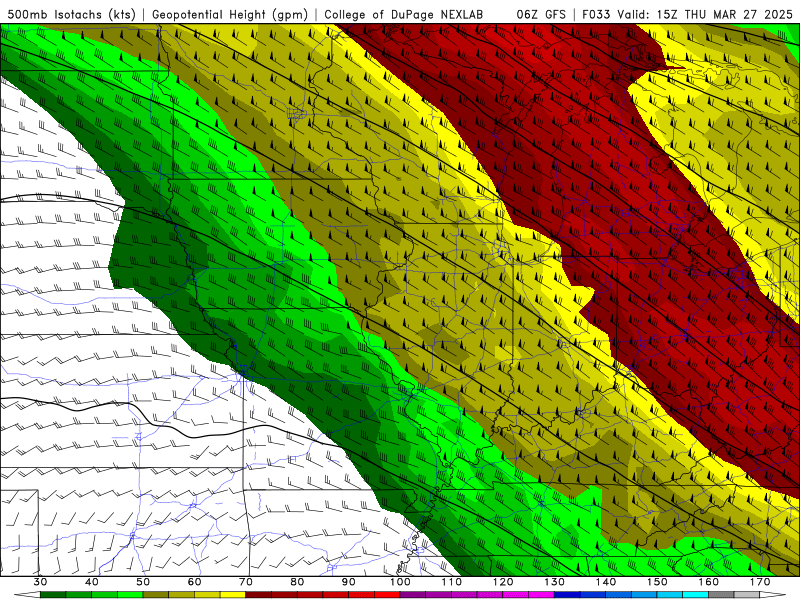Click the left arrow end of color bar

click(x=27, y=595)
